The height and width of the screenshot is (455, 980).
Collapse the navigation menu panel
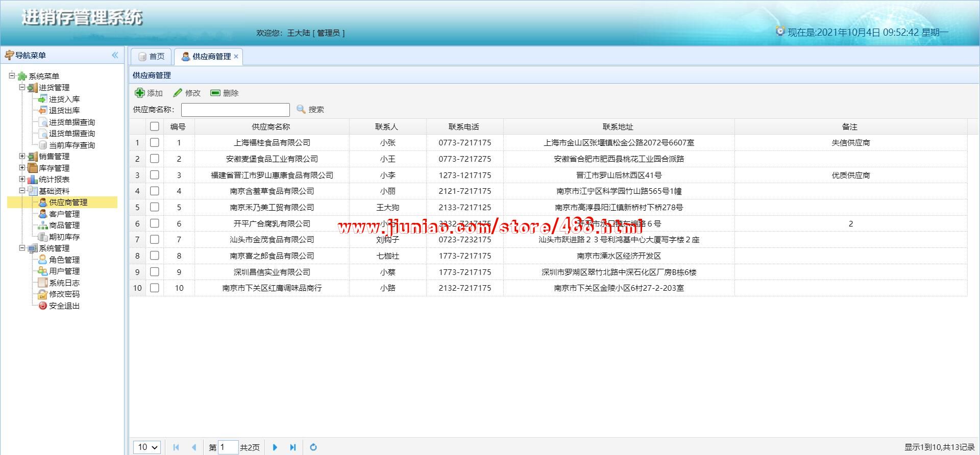click(x=115, y=55)
